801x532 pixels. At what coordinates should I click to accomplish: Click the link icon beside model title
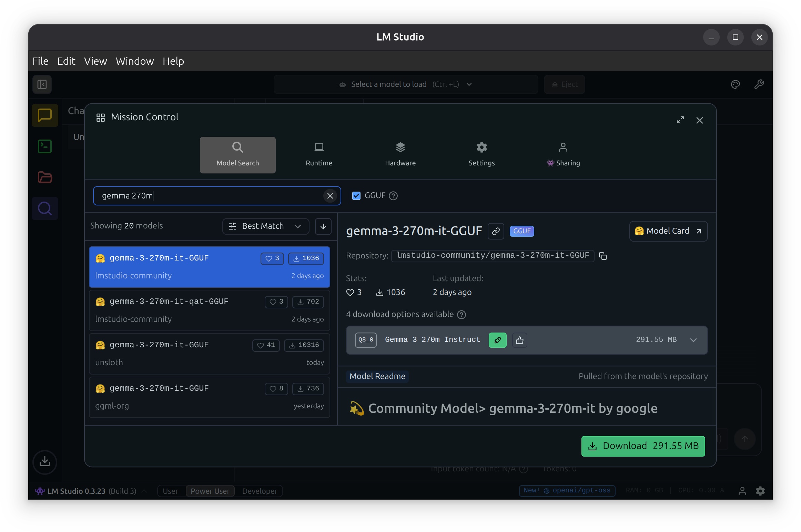(x=496, y=231)
